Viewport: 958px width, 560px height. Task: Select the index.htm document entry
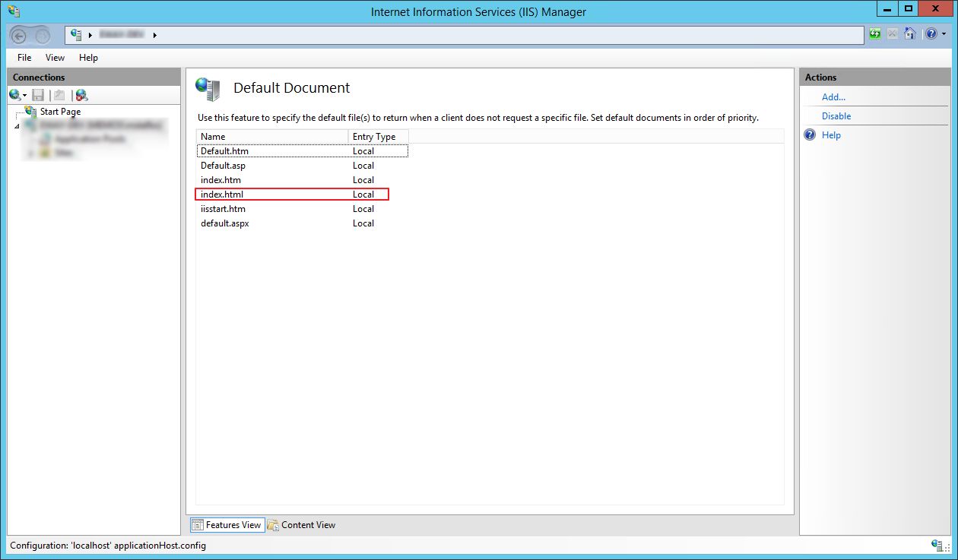[220, 180]
